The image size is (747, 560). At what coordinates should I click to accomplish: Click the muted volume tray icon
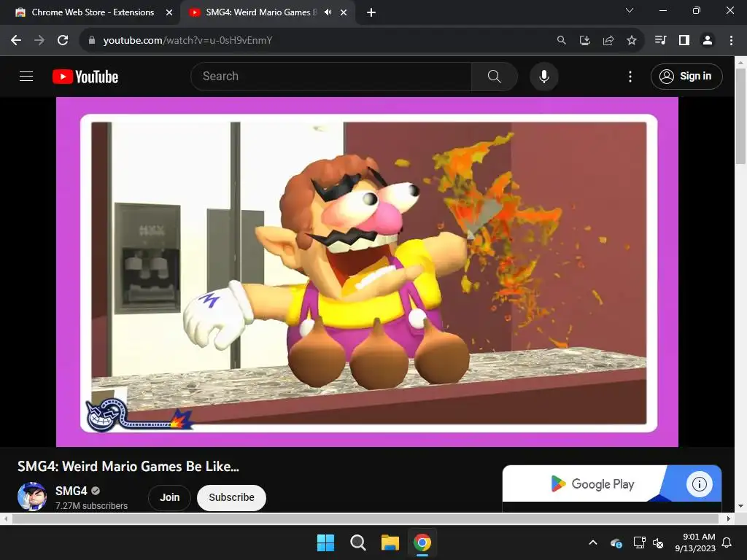[658, 542]
